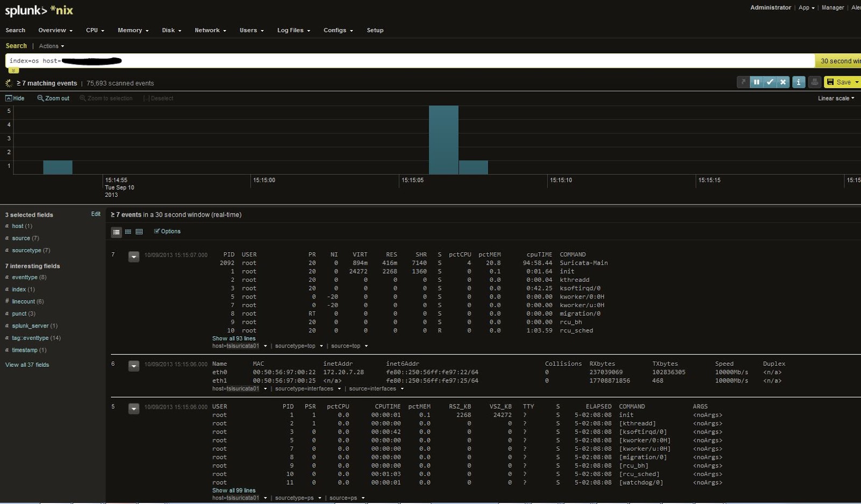Screen dimensions: 861x504
Task: Click inside the search query input field
Action: pyautogui.click(x=215, y=60)
